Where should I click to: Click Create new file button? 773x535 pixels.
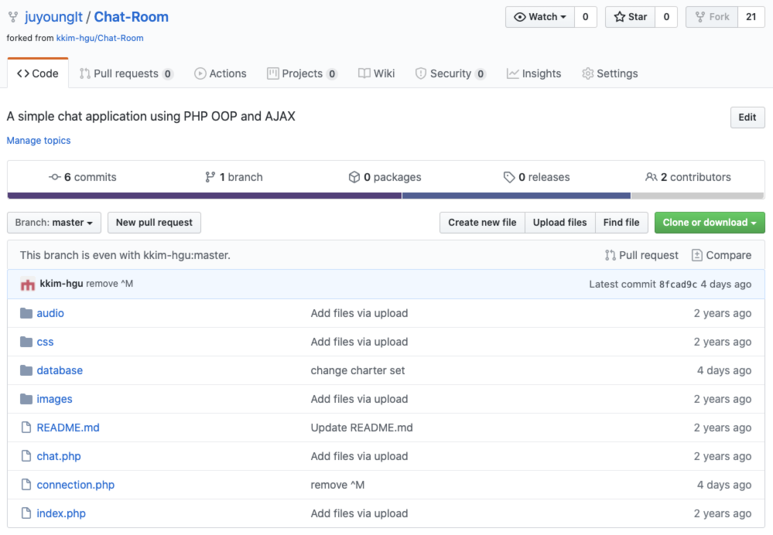(x=482, y=222)
